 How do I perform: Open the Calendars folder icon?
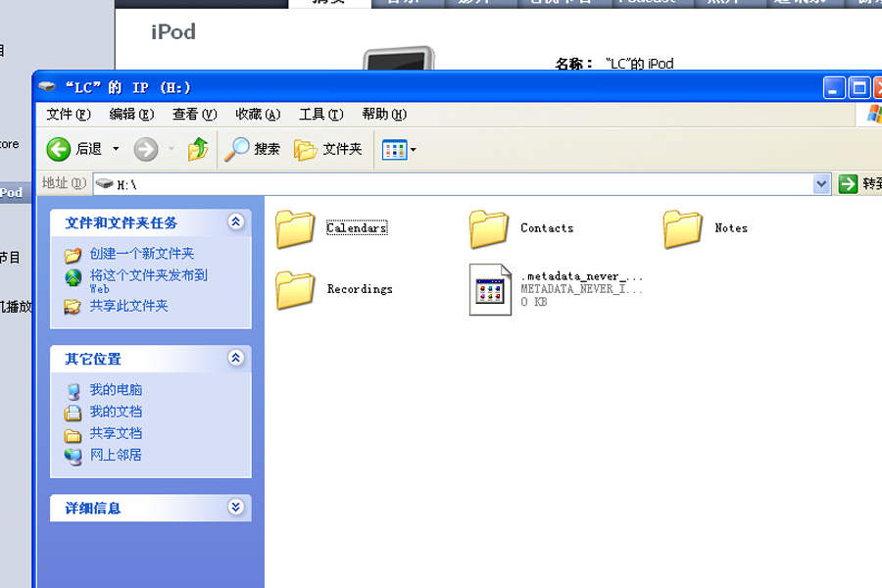(x=295, y=229)
